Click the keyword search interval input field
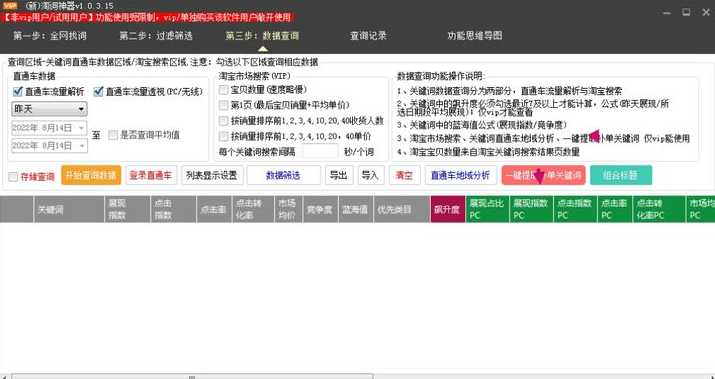715x379 pixels. tap(320, 151)
